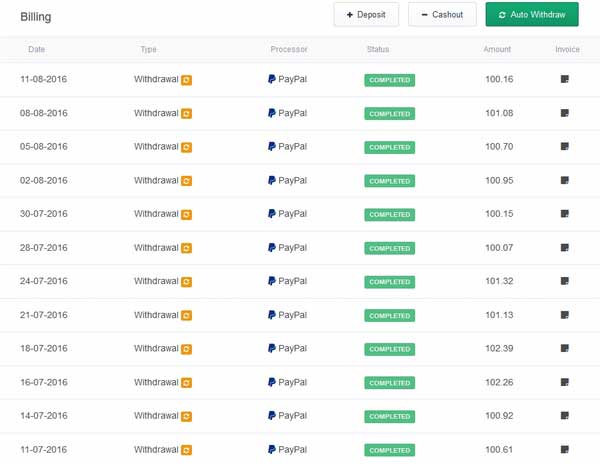600x465 pixels.
Task: Click the Deposit button
Action: point(366,15)
